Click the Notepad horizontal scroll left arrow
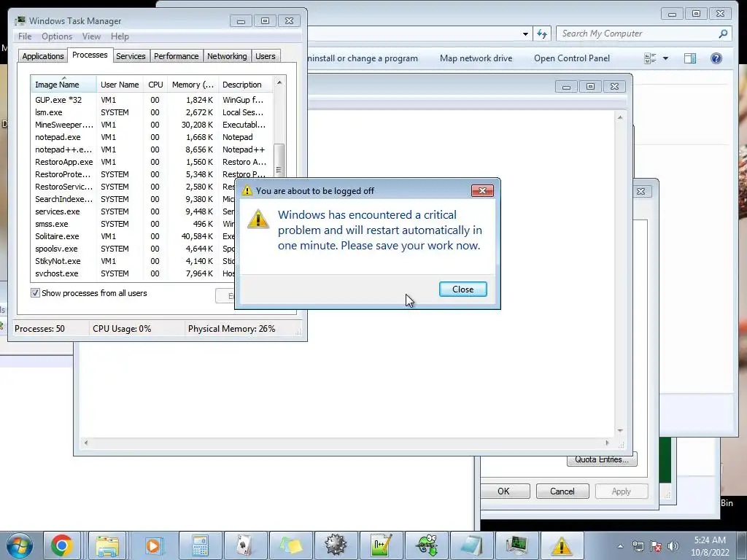 tap(86, 443)
